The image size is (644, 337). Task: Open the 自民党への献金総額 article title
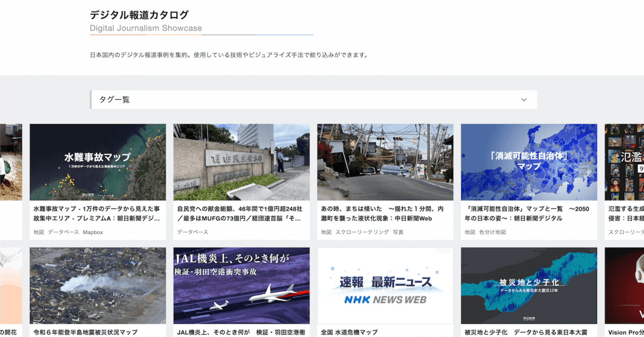240,213
